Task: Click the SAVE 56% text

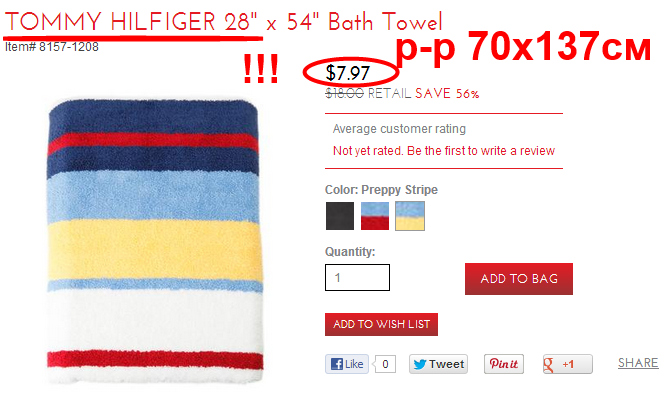Action: click(x=447, y=93)
